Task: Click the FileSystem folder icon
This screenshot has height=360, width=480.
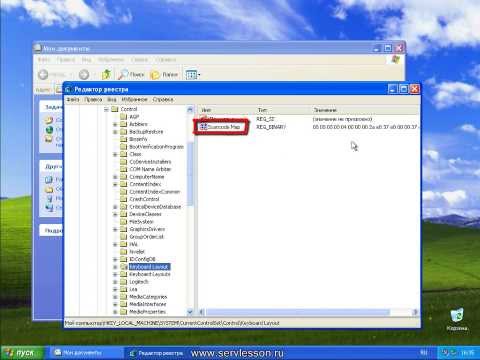Action: (124, 222)
